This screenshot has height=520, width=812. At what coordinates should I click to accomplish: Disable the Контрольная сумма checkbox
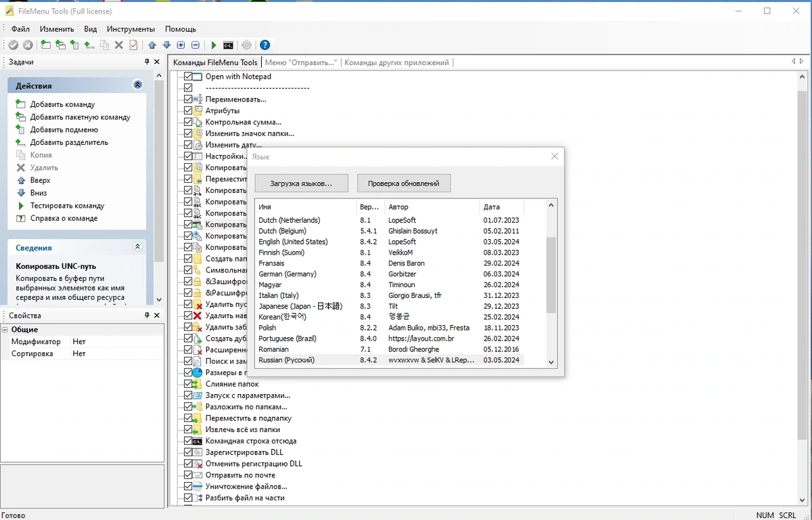(x=188, y=123)
